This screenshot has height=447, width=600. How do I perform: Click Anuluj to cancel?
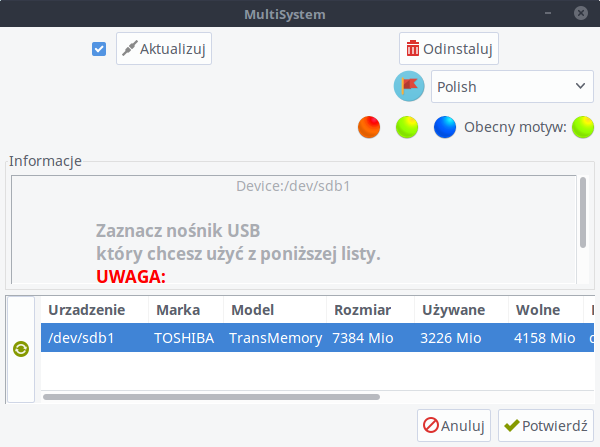click(454, 426)
